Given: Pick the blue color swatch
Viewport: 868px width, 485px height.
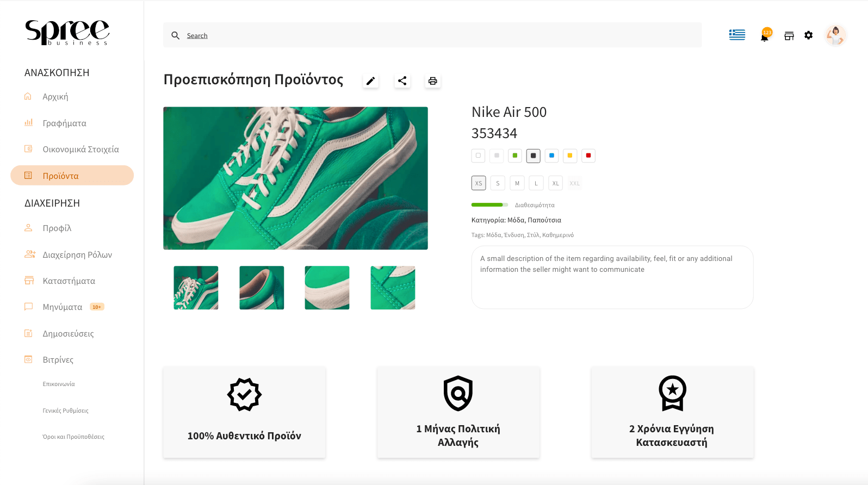Looking at the screenshot, I should pyautogui.click(x=551, y=156).
